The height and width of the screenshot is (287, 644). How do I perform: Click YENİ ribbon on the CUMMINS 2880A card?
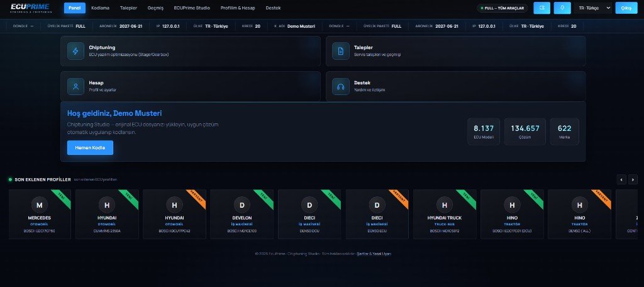(130, 198)
